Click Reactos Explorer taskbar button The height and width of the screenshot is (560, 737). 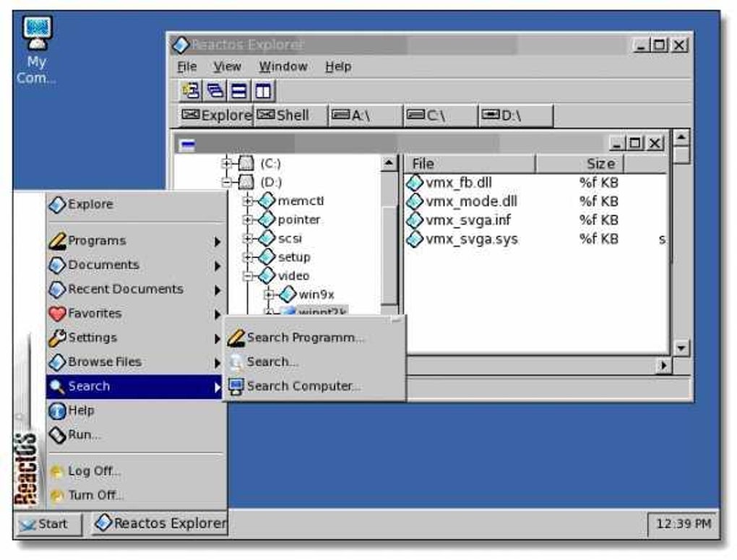(x=160, y=523)
